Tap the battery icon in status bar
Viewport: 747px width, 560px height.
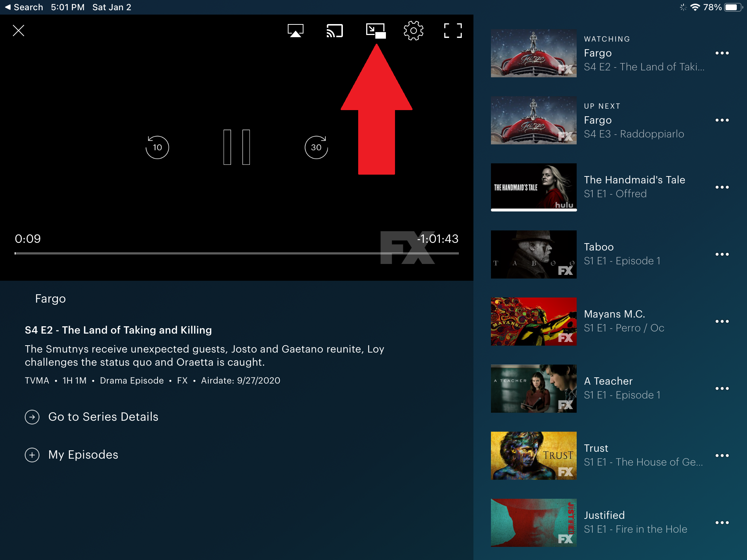click(734, 7)
